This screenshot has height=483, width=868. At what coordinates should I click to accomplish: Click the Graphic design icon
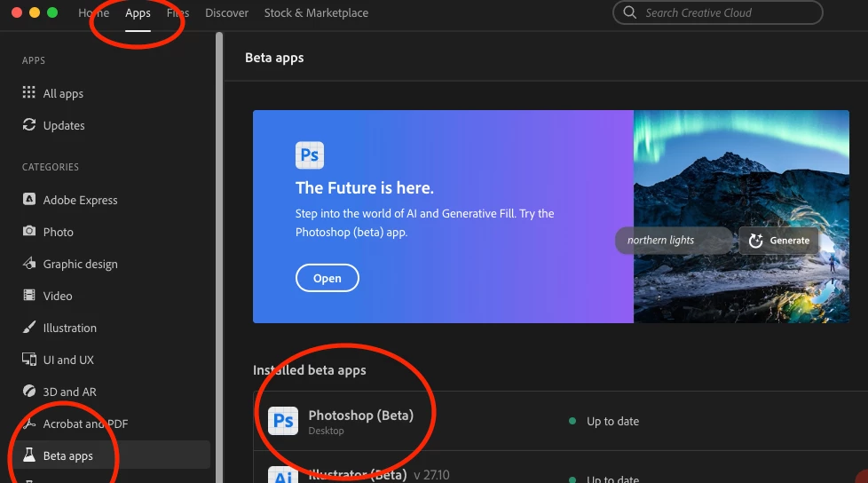[x=29, y=263]
